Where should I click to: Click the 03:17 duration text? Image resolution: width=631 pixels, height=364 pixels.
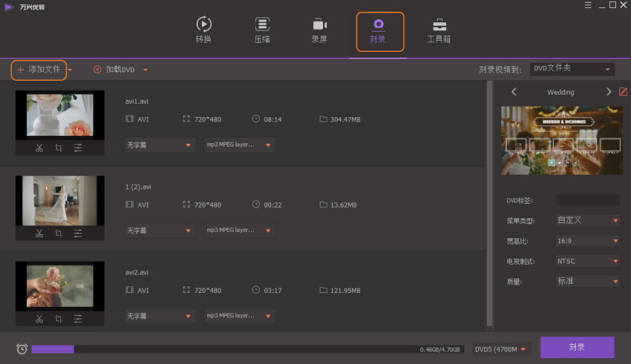coord(272,291)
